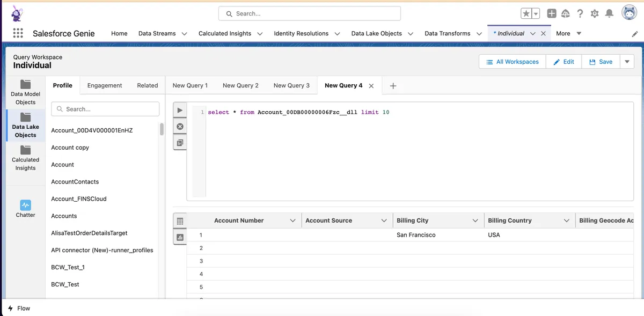Image resolution: width=644 pixels, height=316 pixels.
Task: Click the object list Search field
Action: [x=105, y=109]
